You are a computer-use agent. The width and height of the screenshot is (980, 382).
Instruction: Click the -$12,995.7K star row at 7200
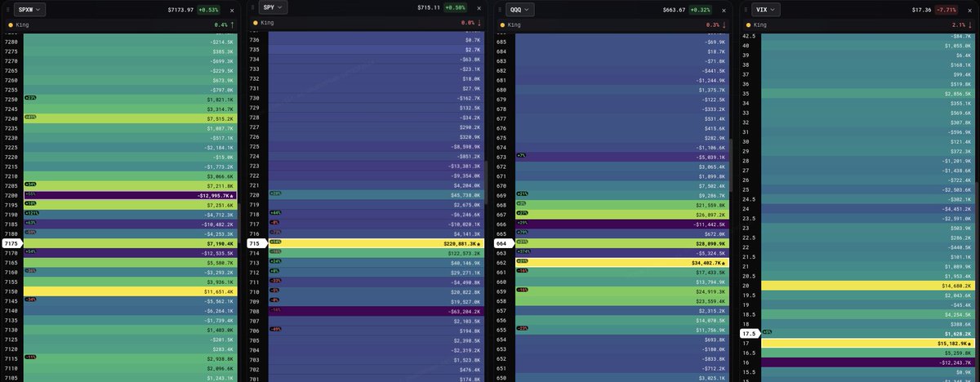131,195
